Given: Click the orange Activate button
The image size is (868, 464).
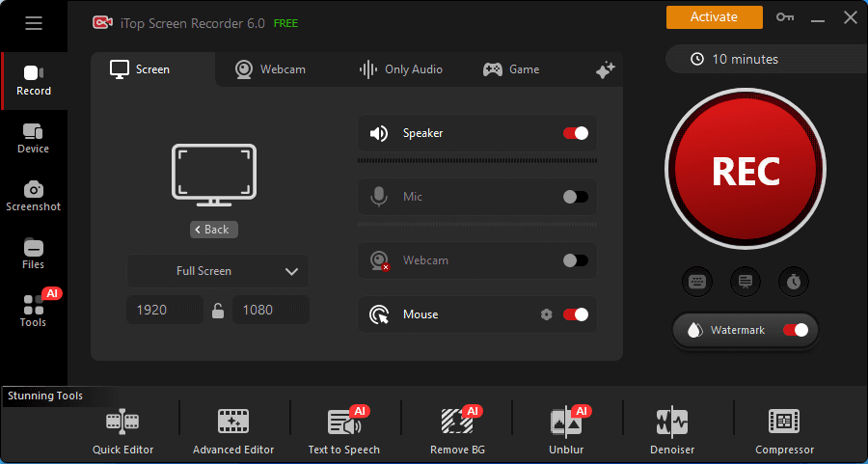Looking at the screenshot, I should pos(714,17).
